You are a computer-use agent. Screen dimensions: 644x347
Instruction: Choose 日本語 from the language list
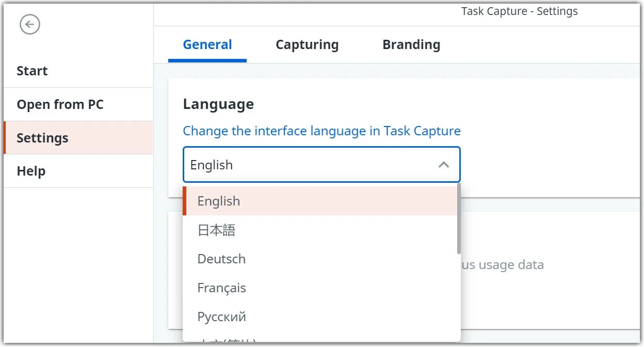(x=320, y=230)
